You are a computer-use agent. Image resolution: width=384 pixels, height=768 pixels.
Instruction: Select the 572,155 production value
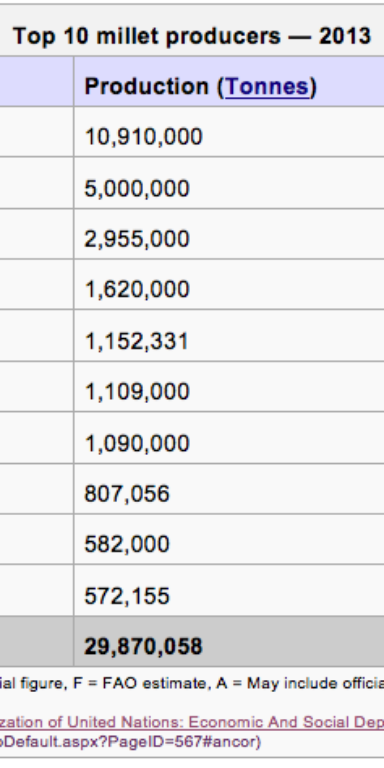[x=127, y=596]
